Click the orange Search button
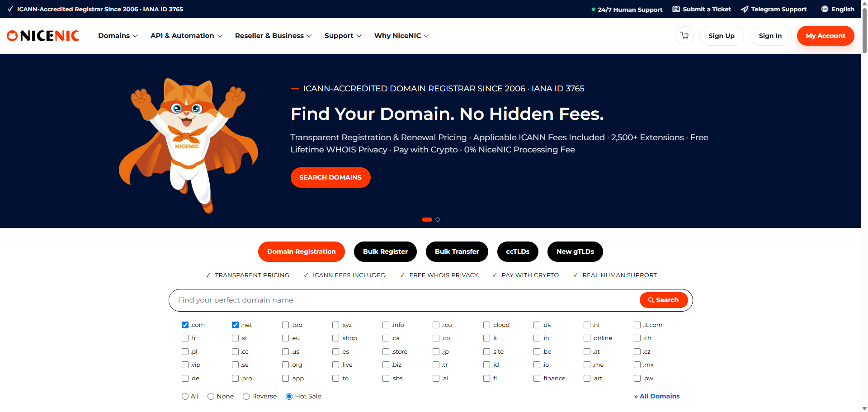 point(664,300)
